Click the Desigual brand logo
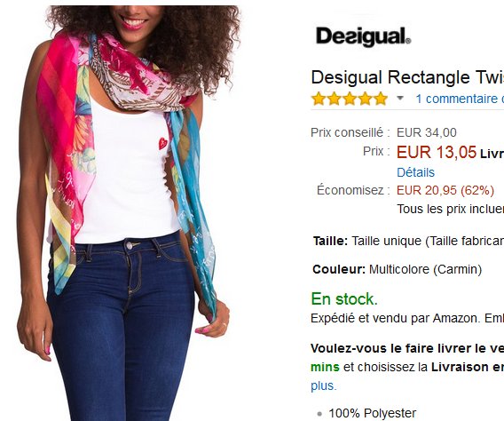The width and height of the screenshot is (504, 421). pos(363,37)
